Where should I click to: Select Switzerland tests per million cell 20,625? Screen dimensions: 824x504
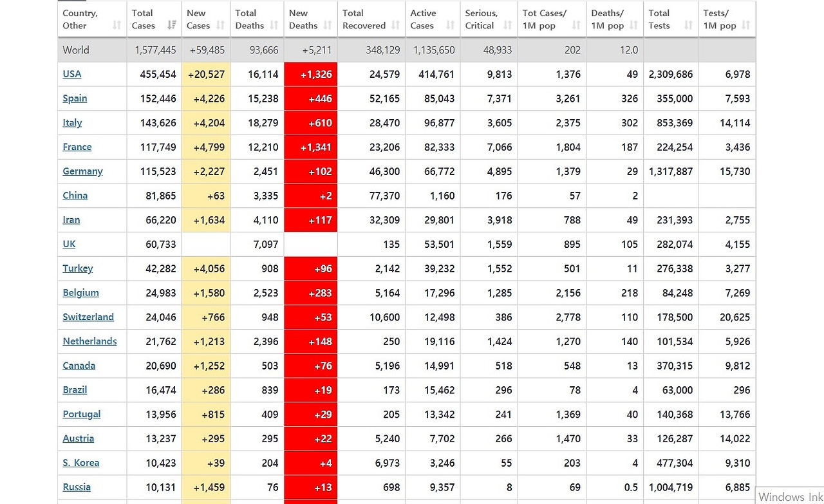(x=727, y=317)
